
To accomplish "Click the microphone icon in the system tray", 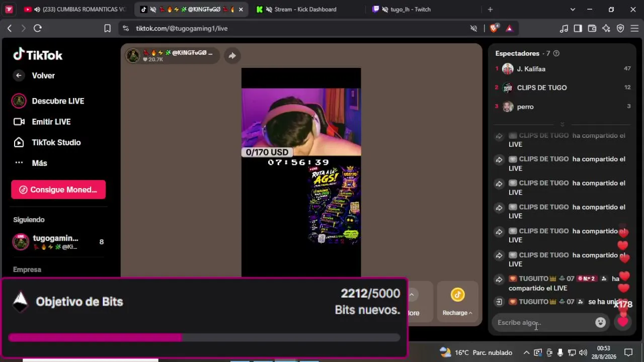I will pos(560,352).
